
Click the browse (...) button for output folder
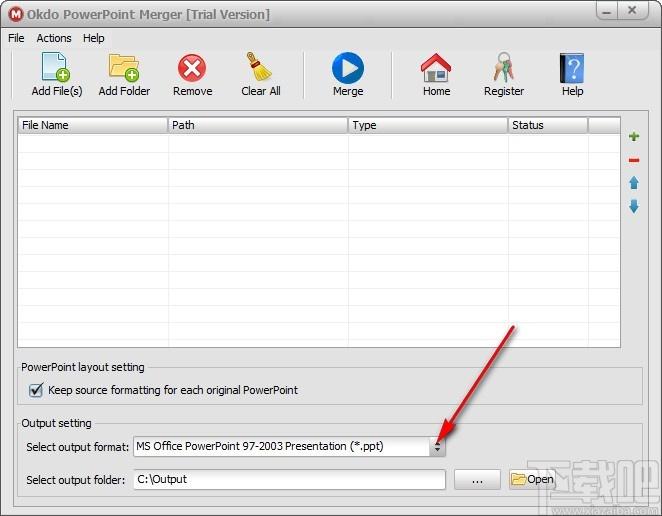coord(477,480)
